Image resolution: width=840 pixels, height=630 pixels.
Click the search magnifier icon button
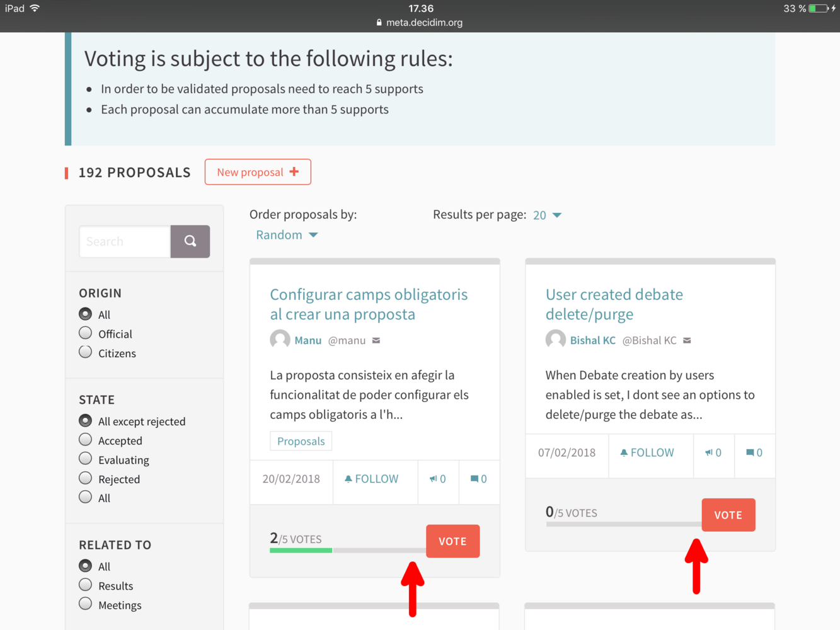coord(190,241)
